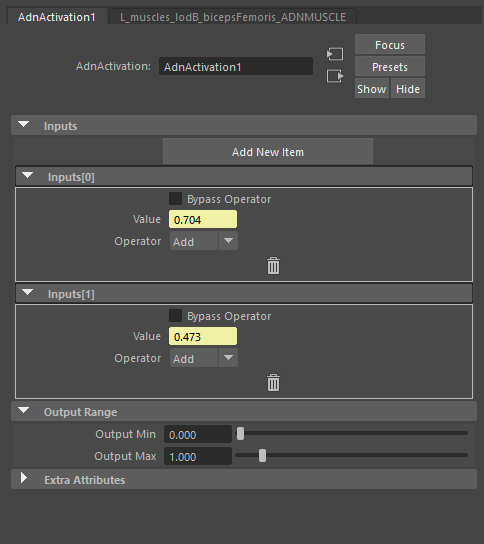
Task: Enable Bypass Operator for Inputs[0]
Action: (175, 199)
